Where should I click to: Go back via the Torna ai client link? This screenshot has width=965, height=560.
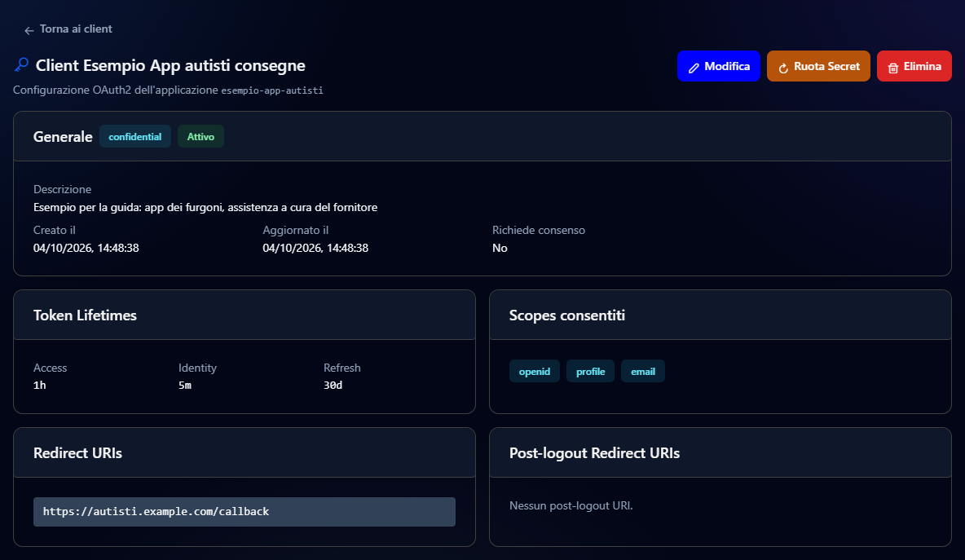click(x=68, y=29)
